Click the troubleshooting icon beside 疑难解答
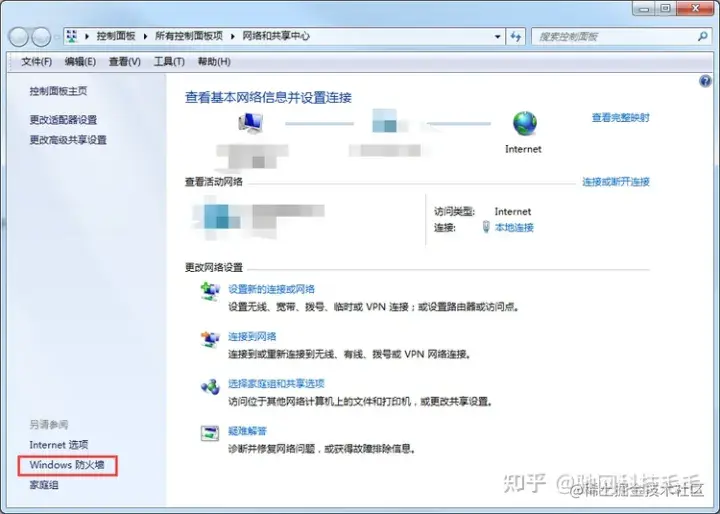 210,433
